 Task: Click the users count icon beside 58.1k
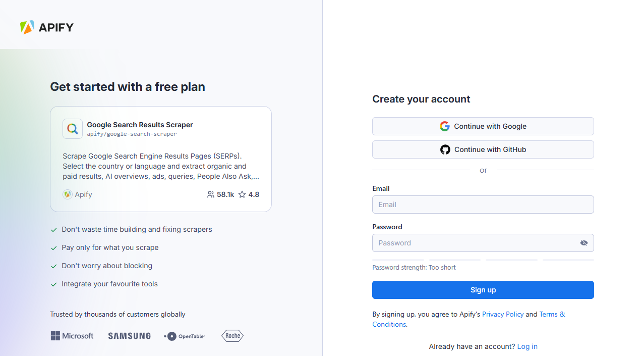pyautogui.click(x=211, y=194)
